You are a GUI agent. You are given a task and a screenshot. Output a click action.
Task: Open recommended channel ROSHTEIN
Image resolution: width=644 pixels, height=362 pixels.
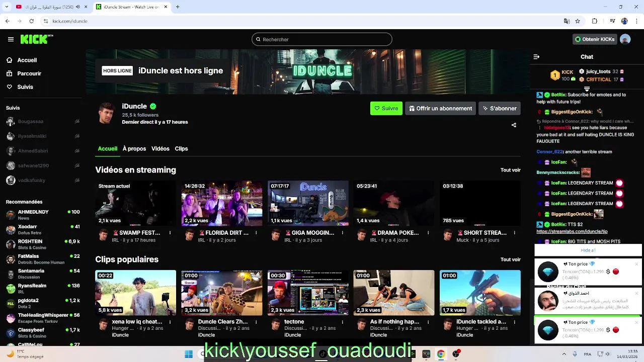42,244
